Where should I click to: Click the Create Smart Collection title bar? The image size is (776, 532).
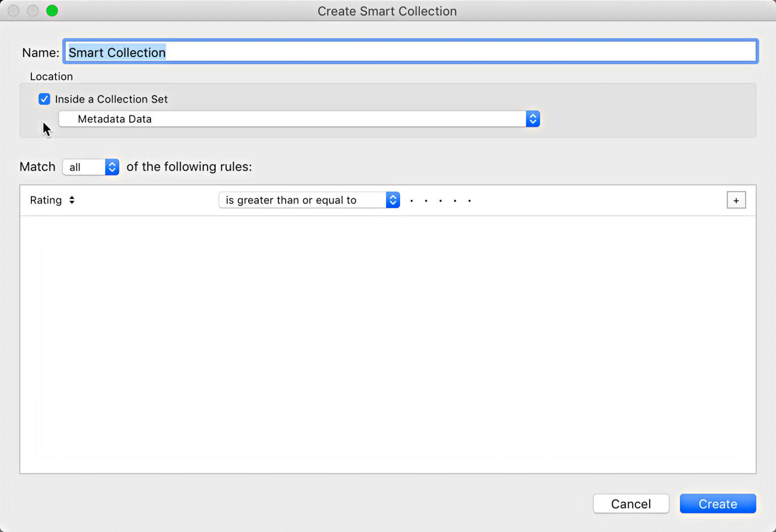pos(387,11)
